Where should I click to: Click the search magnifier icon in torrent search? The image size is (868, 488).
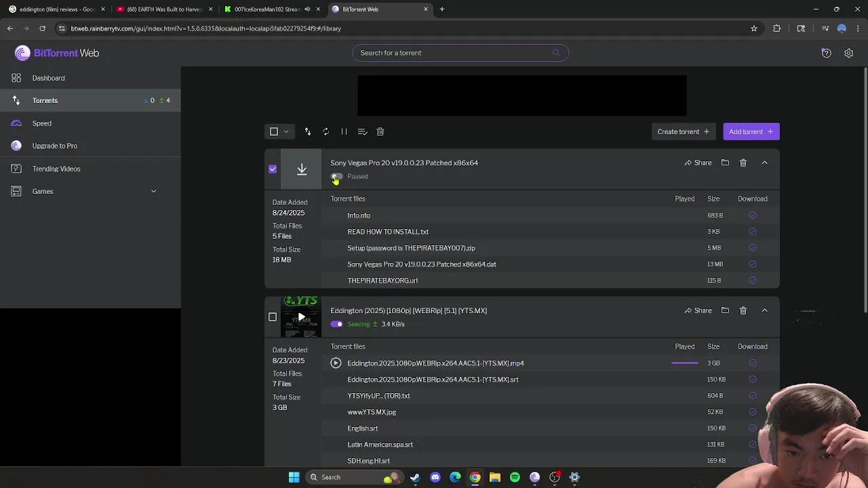[x=556, y=53]
